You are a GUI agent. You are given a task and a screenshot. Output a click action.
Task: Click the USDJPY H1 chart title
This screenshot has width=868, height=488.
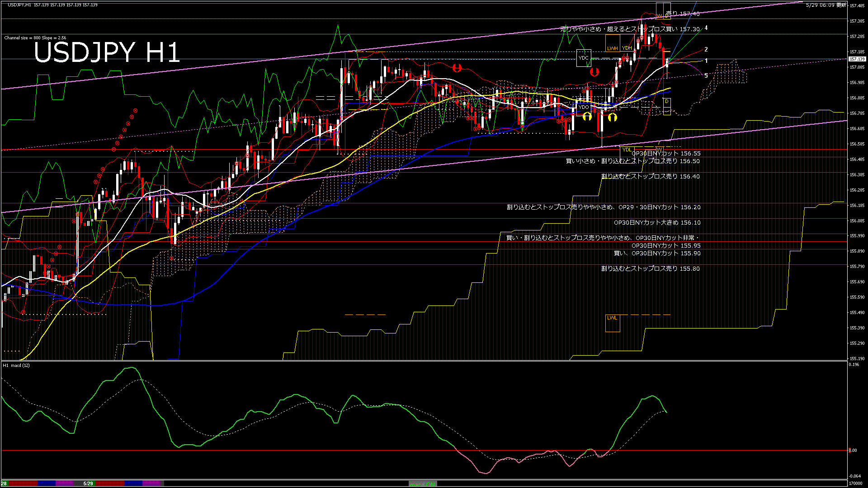click(x=107, y=52)
